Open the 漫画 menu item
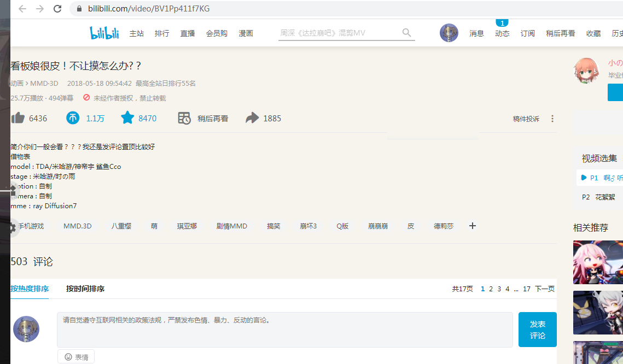This screenshot has height=364, width=623. 246,33
